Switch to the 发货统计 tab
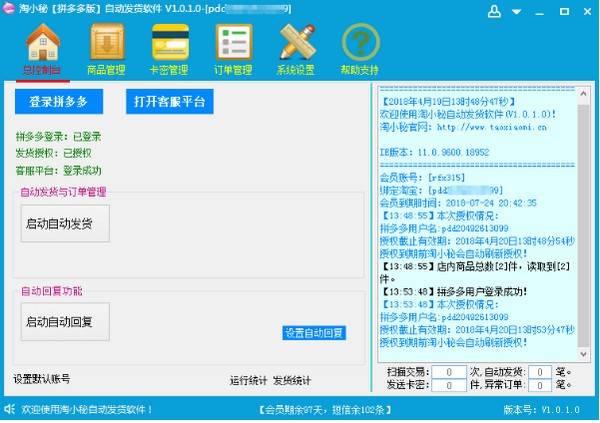Image resolution: width=600 pixels, height=423 pixels. 292,380
